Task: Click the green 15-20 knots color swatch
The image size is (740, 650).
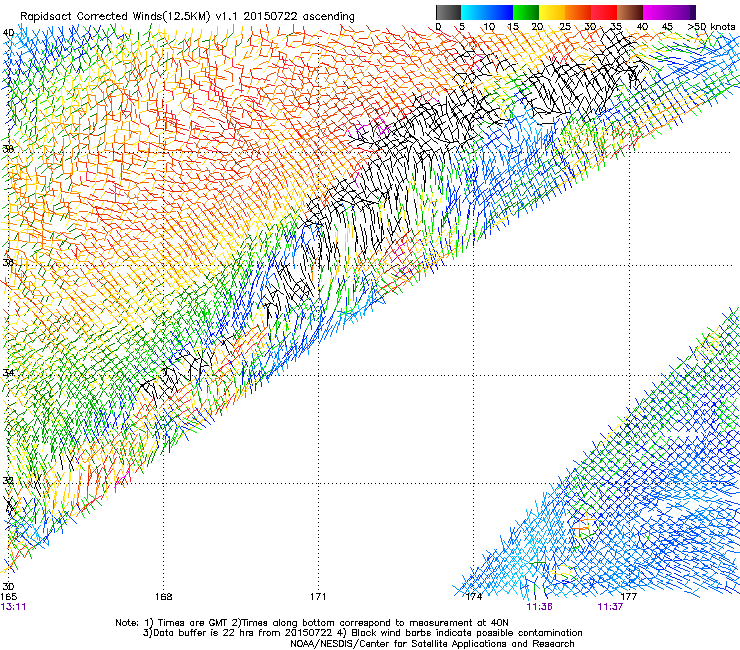Action: click(x=526, y=12)
